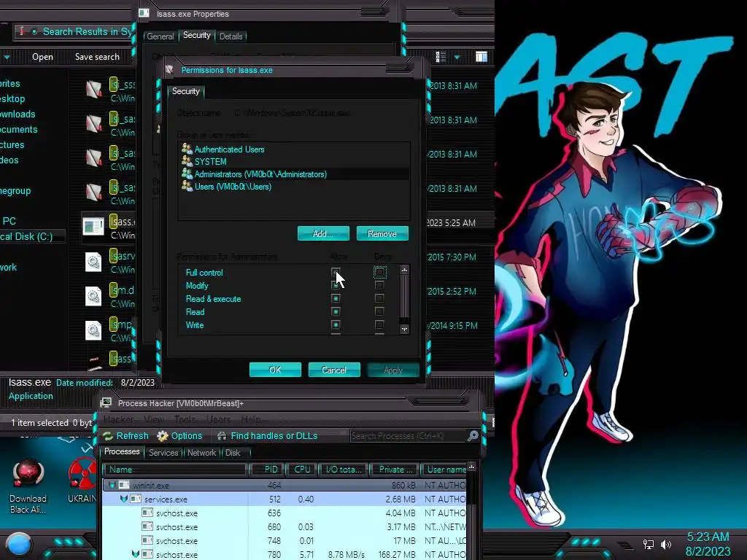This screenshot has height=560, width=747.
Task: Check Deny checkbox for Full control
Action: (379, 272)
